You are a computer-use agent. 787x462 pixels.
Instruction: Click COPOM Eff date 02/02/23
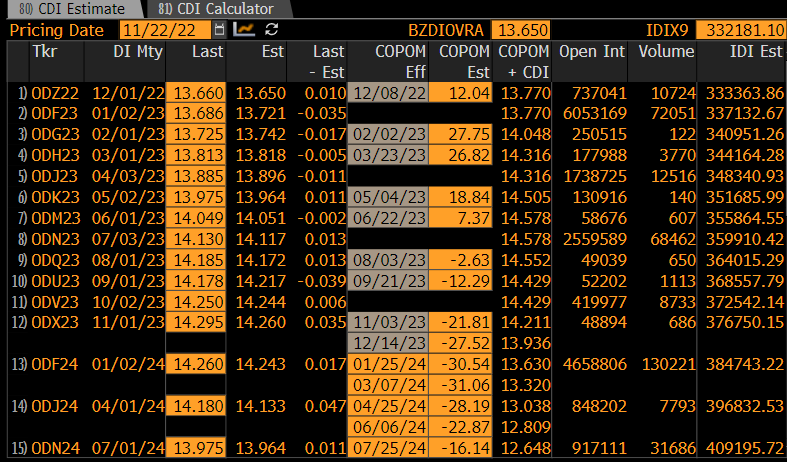coord(388,135)
